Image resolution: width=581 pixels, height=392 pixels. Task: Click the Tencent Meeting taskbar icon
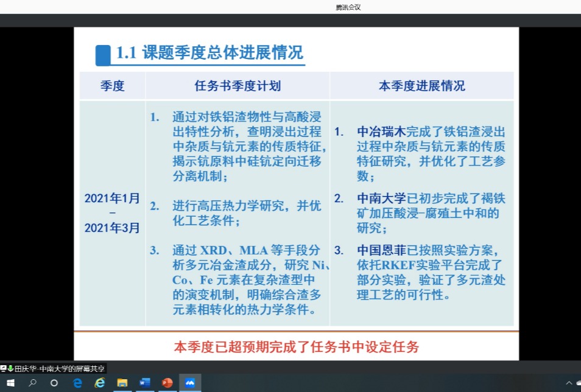pyautogui.click(x=189, y=383)
